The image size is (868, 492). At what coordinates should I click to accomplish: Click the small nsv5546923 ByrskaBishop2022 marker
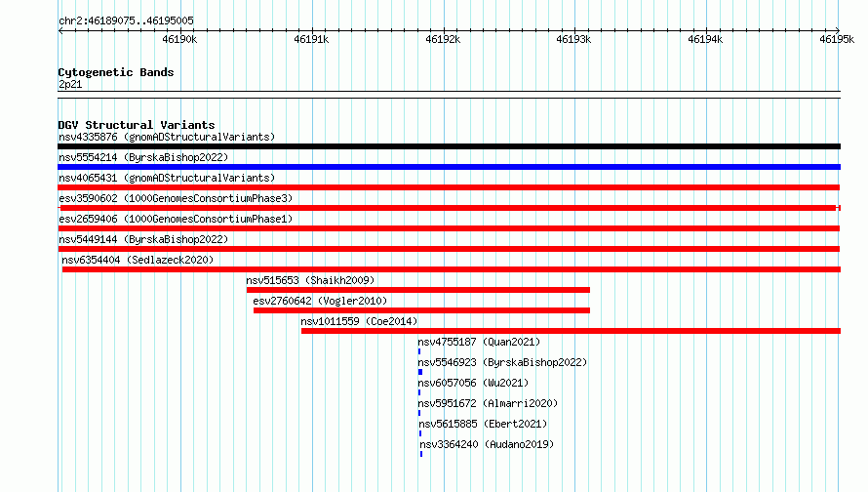pyautogui.click(x=420, y=372)
